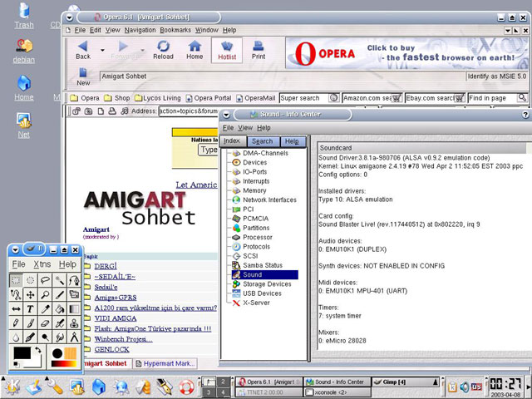
Task: Switch to virtual desktop 2 in pager
Action: [223, 381]
